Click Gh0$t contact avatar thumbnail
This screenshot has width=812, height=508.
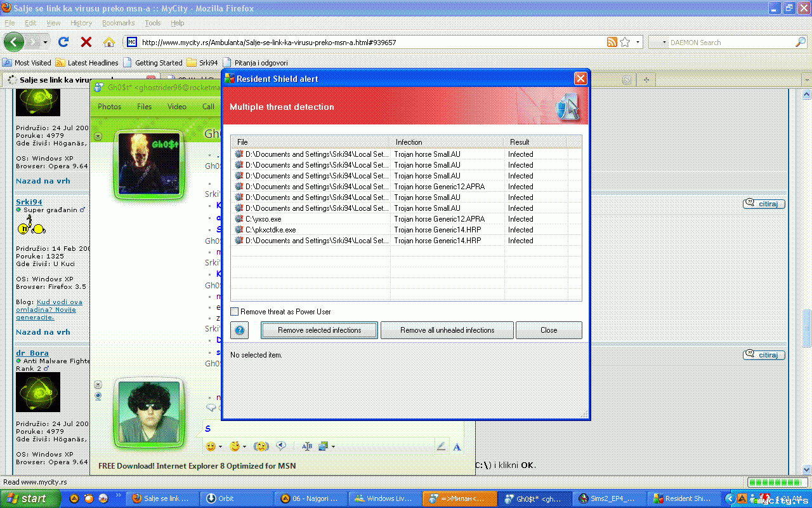[x=150, y=164]
